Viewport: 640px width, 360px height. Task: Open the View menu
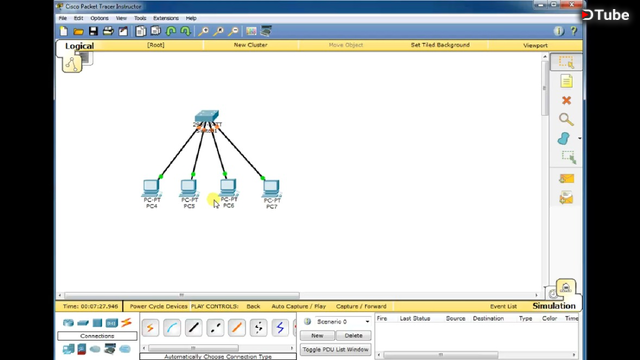click(121, 18)
